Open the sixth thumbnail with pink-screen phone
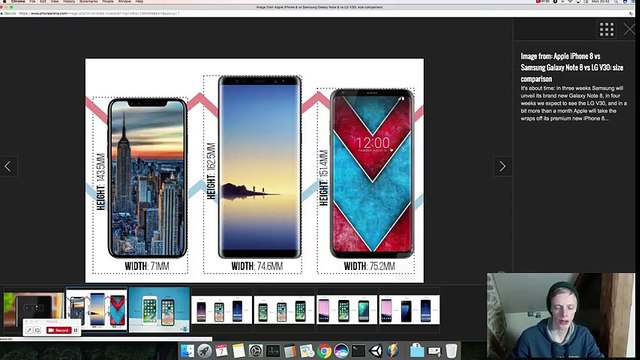 [347, 310]
